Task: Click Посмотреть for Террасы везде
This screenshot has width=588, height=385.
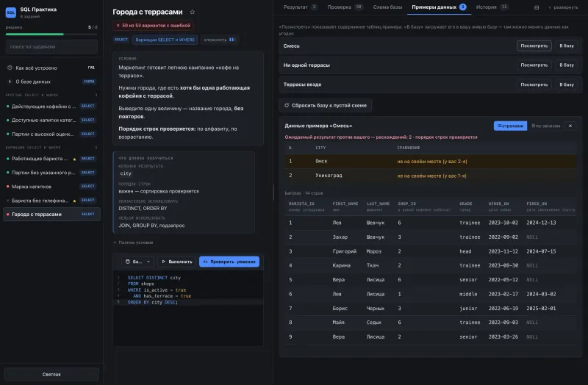Action: click(534, 84)
